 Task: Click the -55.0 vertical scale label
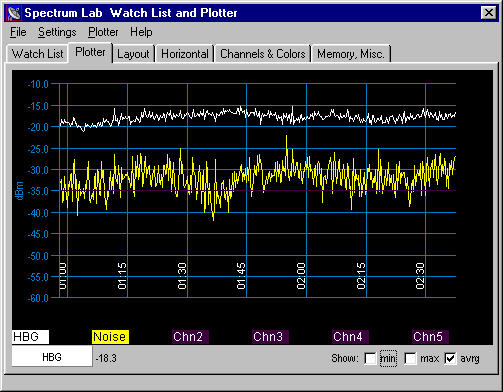[x=38, y=277]
